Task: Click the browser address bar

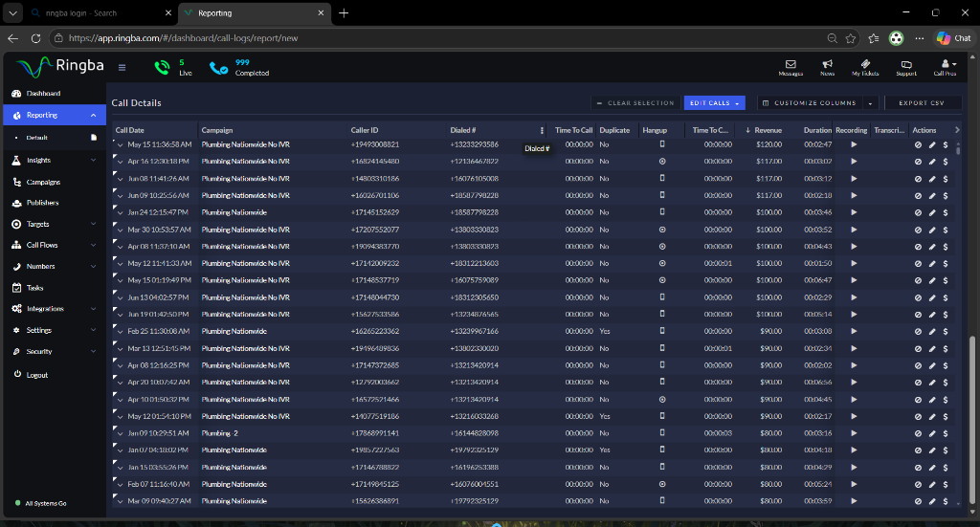Action: click(437, 38)
